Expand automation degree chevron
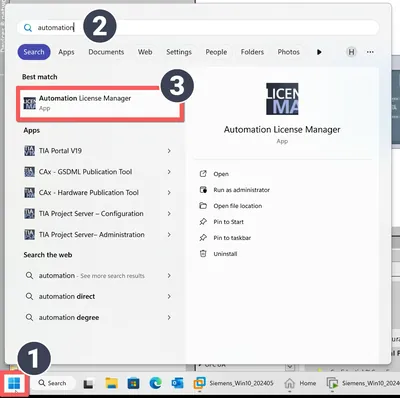The image size is (400, 398). coord(169,317)
